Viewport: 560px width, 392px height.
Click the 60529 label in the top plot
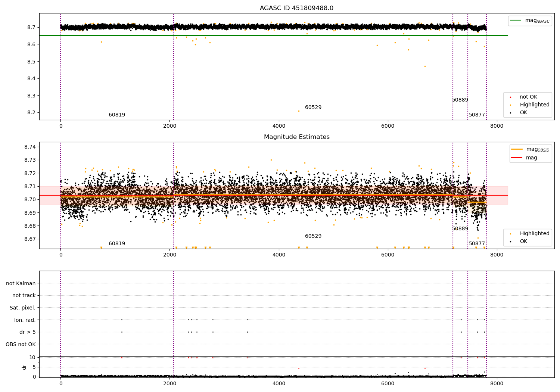313,108
